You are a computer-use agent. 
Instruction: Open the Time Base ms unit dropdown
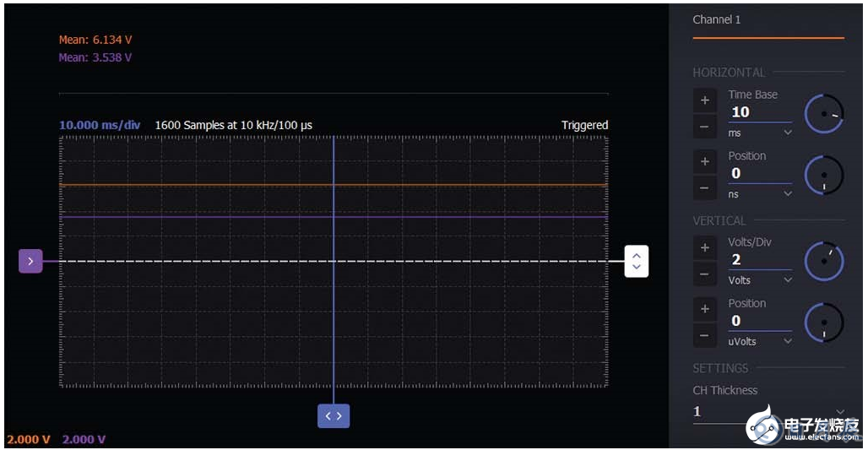tap(760, 133)
